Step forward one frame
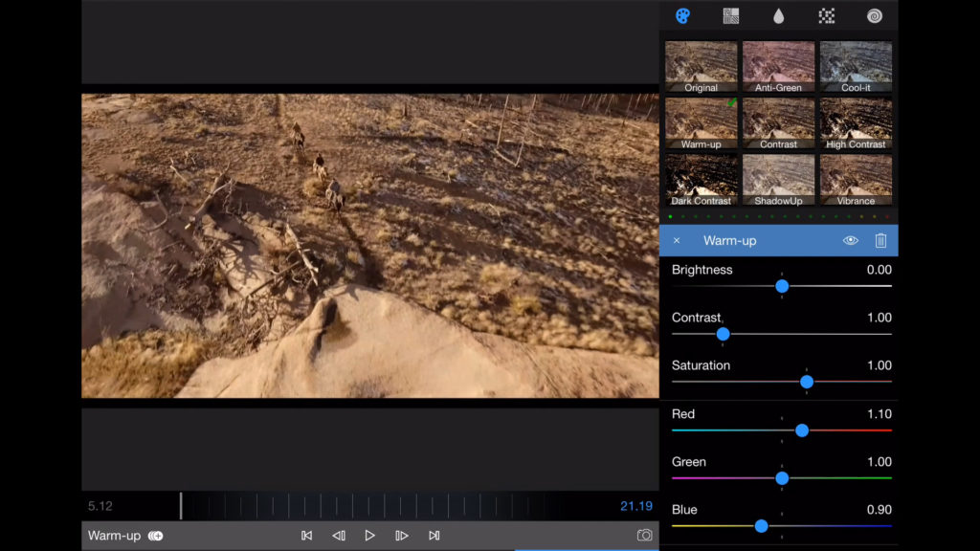The image size is (980, 551). [x=402, y=536]
